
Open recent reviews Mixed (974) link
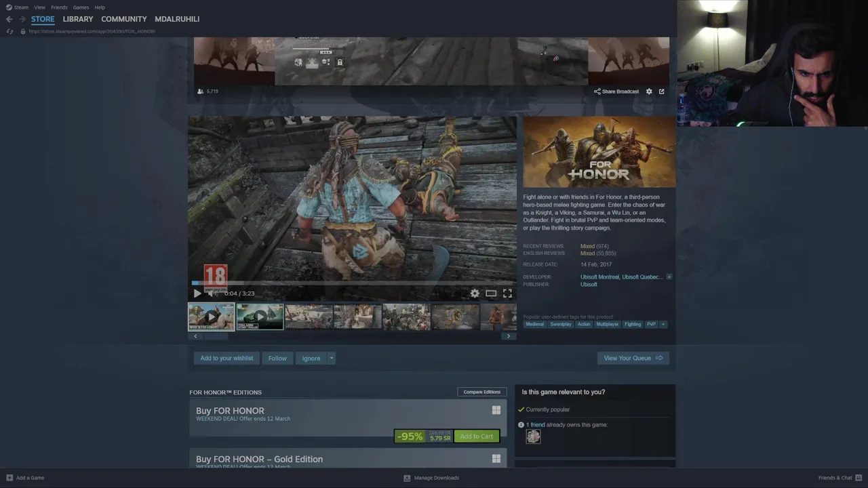click(595, 246)
